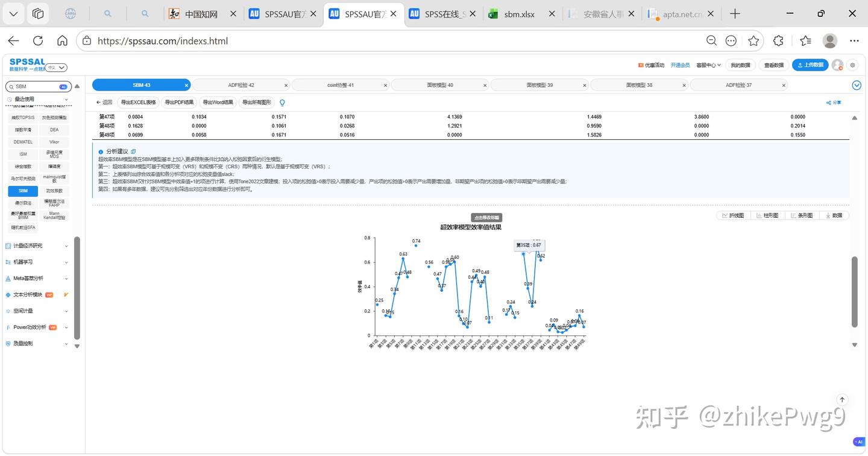
Task: Select the DEA method in sidebar
Action: [x=54, y=130]
